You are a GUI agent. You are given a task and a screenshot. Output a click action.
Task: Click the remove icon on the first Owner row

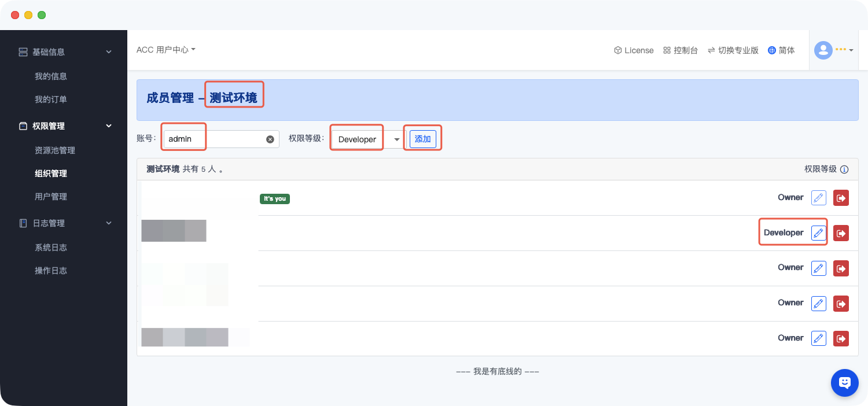pos(841,198)
